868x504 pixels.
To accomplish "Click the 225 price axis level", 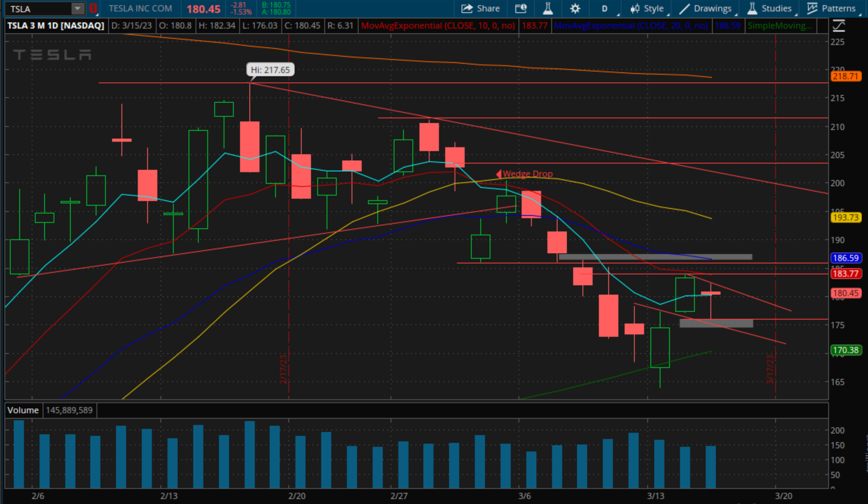I will point(837,42).
